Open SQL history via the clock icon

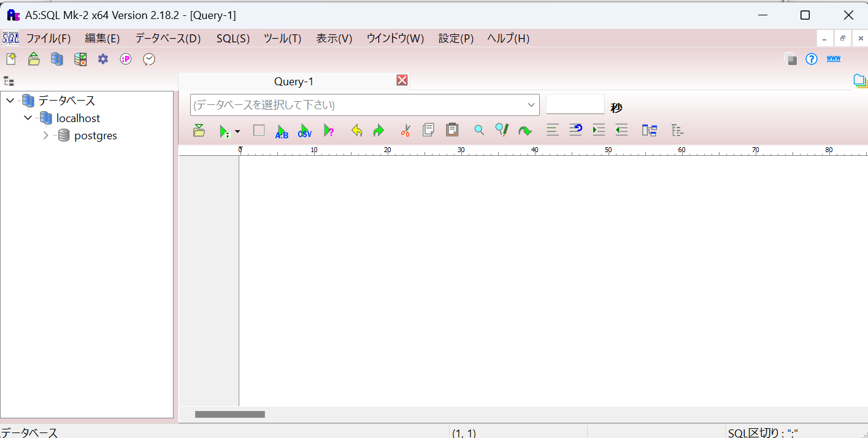pos(148,59)
